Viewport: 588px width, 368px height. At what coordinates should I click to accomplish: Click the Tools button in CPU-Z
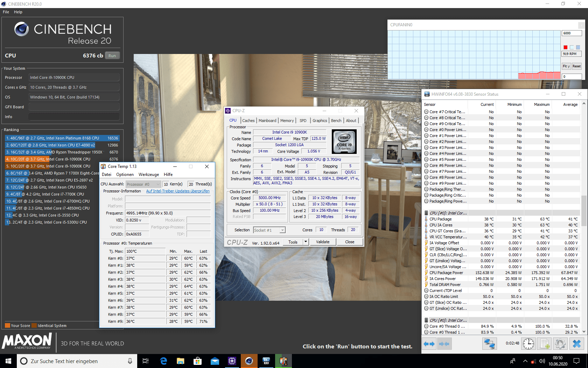point(293,241)
